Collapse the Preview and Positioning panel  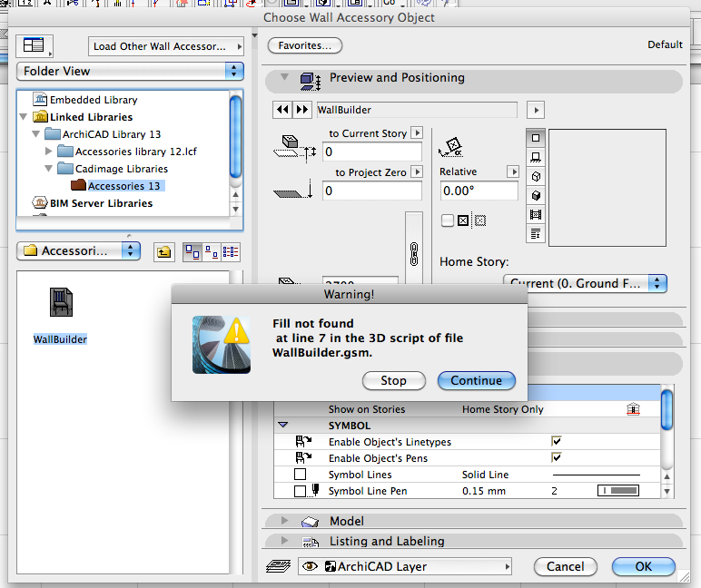coord(285,77)
